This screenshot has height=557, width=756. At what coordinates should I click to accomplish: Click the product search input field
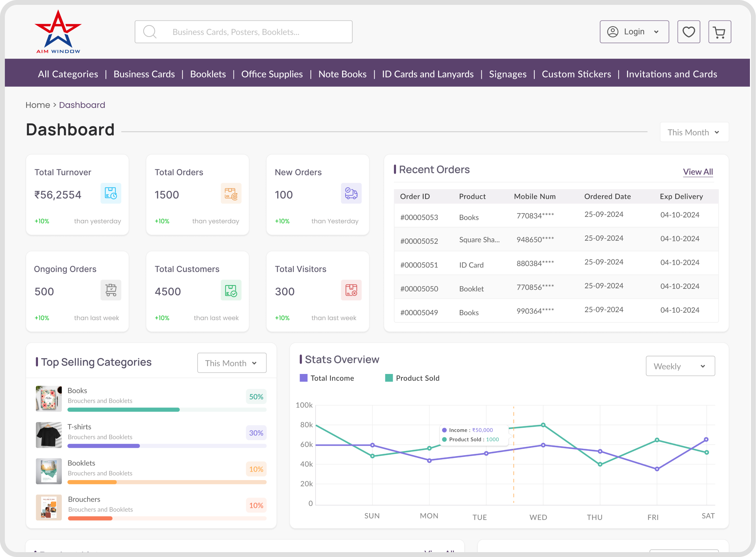[243, 32]
